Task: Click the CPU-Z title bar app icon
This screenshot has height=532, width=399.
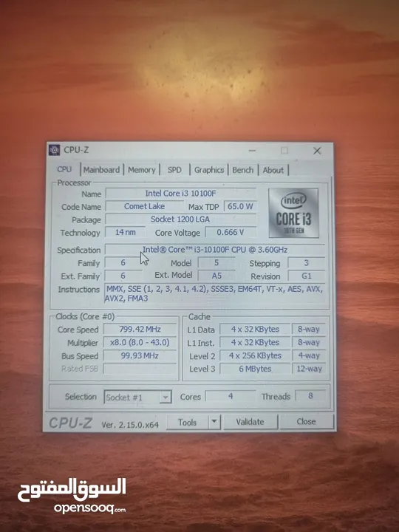Action: click(x=54, y=150)
